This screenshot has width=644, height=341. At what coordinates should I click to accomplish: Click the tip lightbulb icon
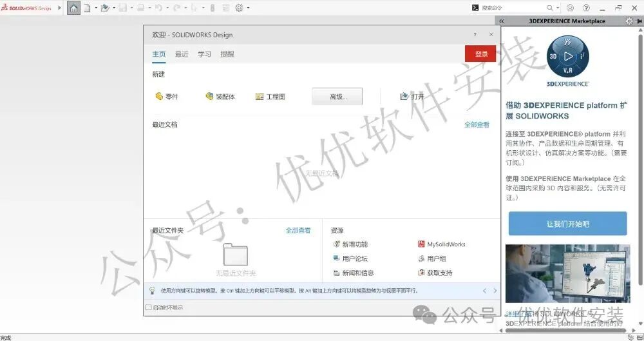152,291
